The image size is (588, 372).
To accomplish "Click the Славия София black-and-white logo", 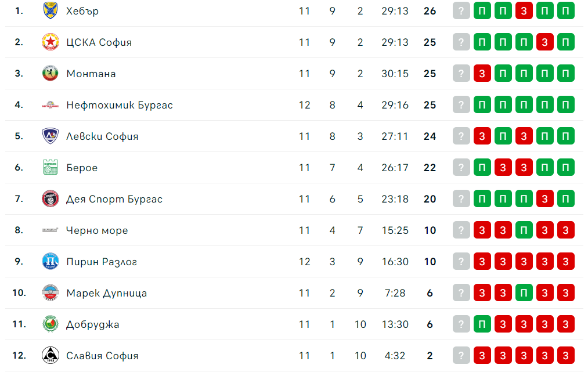I will click(x=50, y=356).
